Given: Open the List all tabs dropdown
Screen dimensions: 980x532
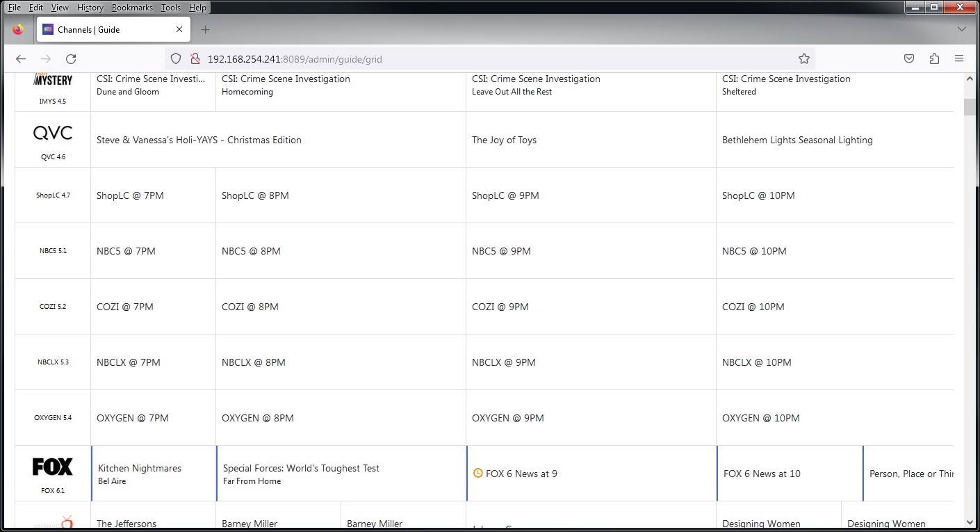Looking at the screenshot, I should point(962,29).
